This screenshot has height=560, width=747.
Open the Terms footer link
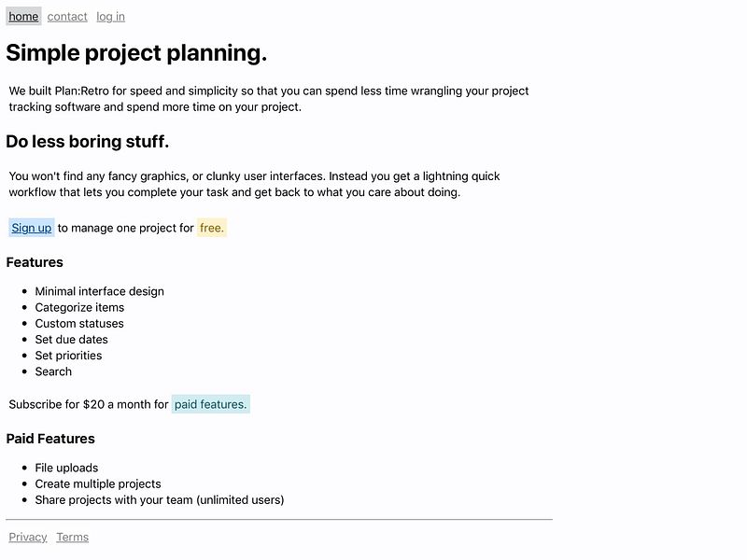[73, 538]
